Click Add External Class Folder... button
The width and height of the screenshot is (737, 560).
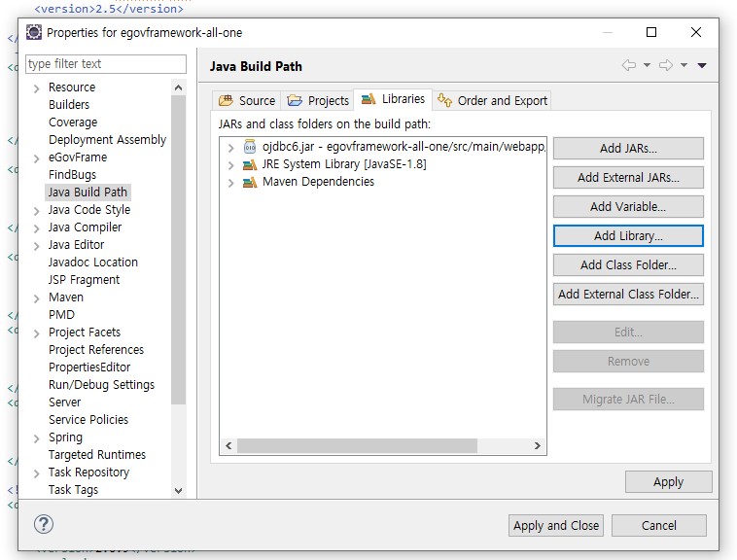628,294
